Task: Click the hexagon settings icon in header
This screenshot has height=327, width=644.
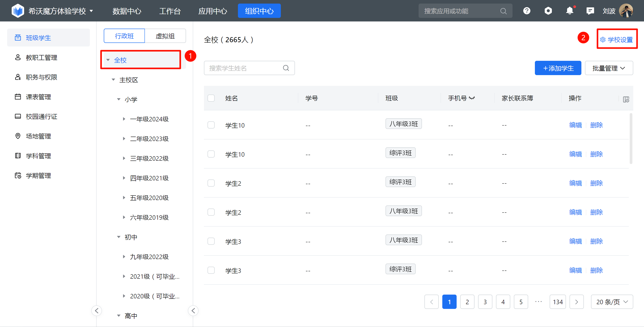Action: tap(548, 11)
